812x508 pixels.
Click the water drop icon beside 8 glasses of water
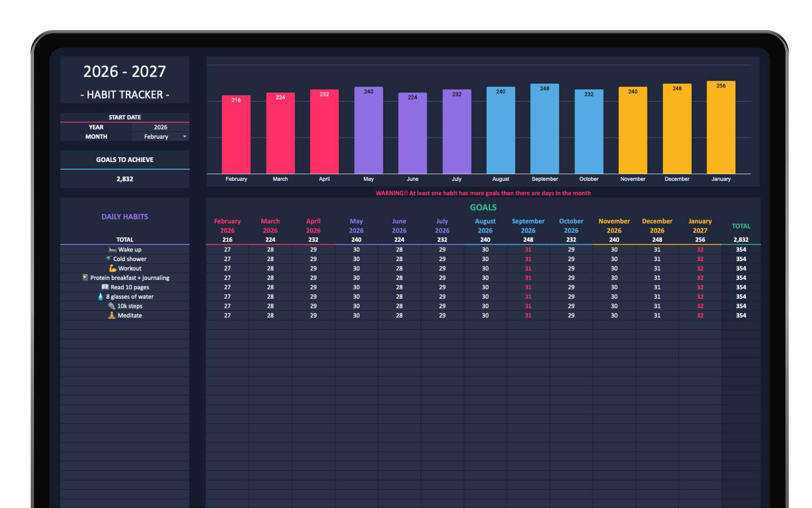pyautogui.click(x=100, y=296)
